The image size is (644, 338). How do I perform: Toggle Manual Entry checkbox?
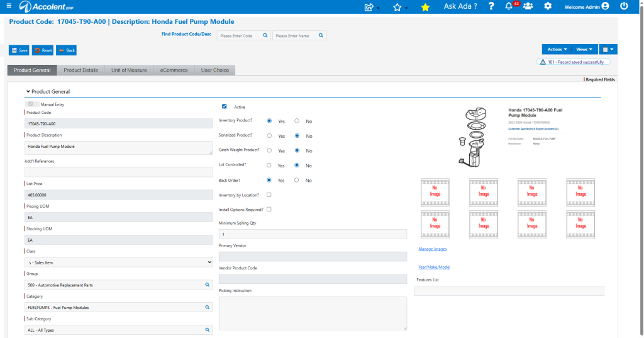coord(31,104)
